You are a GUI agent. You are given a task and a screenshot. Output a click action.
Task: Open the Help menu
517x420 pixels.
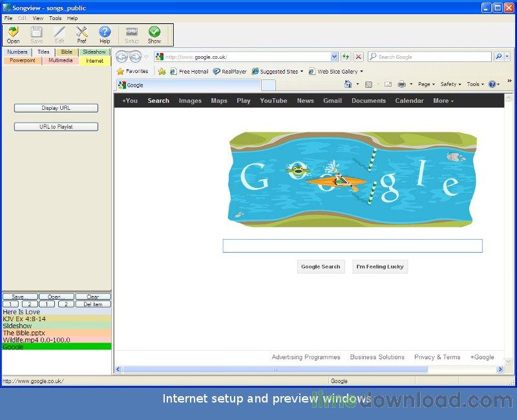(72, 18)
